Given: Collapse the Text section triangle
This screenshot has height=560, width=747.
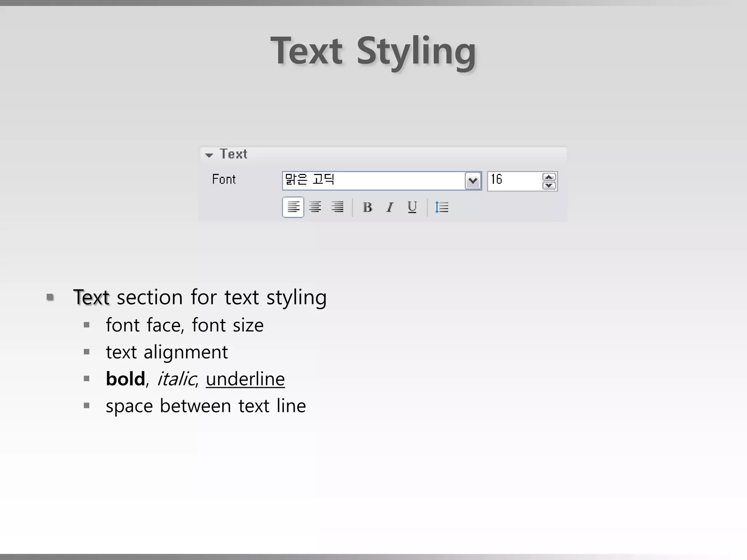Looking at the screenshot, I should (209, 155).
